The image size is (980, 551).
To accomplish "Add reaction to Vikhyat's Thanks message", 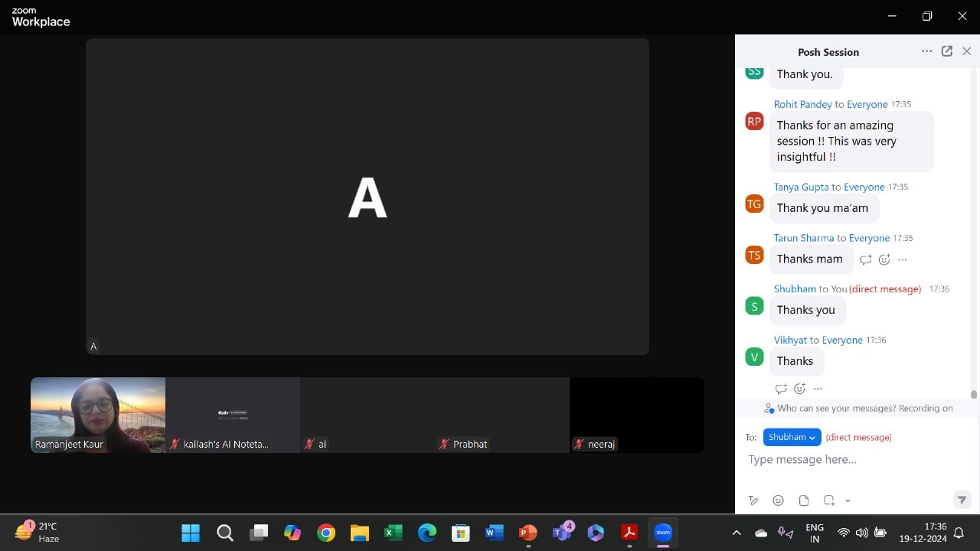I will pyautogui.click(x=799, y=389).
